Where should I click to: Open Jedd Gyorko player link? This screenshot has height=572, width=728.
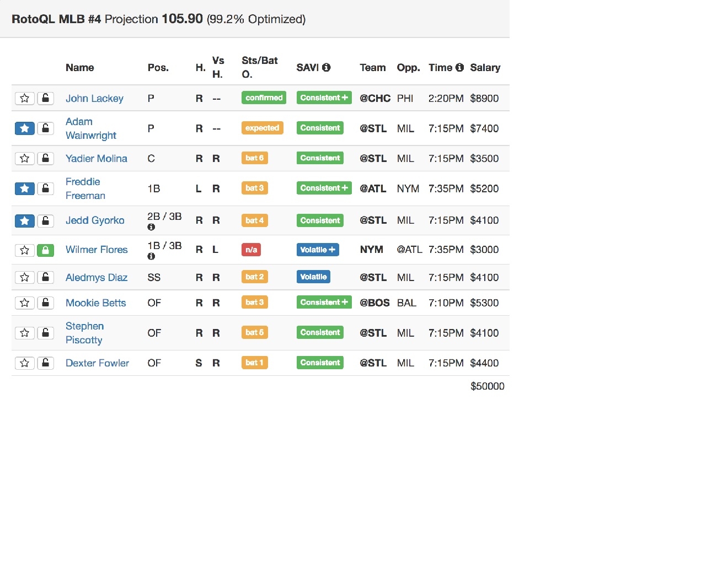point(95,220)
